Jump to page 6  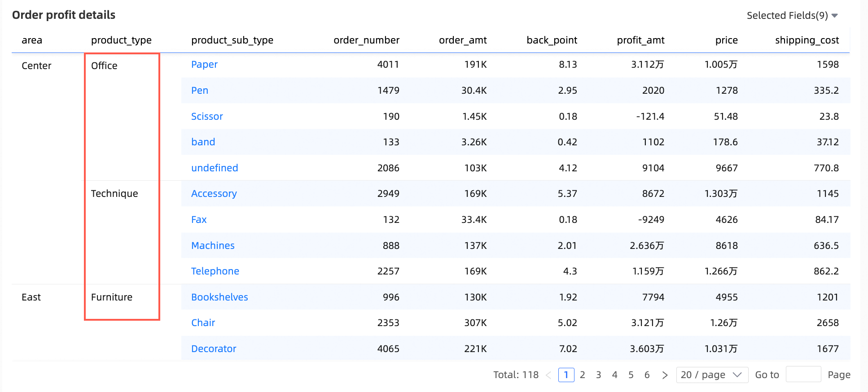click(647, 375)
